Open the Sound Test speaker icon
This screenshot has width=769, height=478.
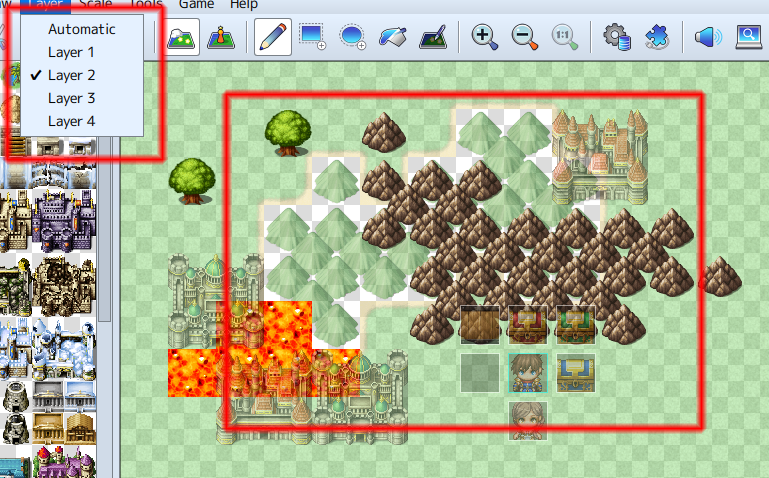708,37
